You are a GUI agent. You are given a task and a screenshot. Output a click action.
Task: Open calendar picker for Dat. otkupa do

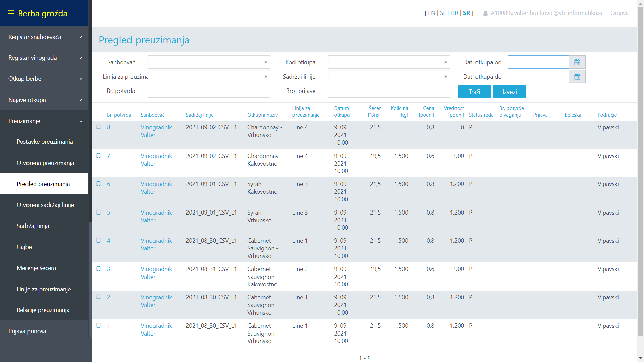577,77
